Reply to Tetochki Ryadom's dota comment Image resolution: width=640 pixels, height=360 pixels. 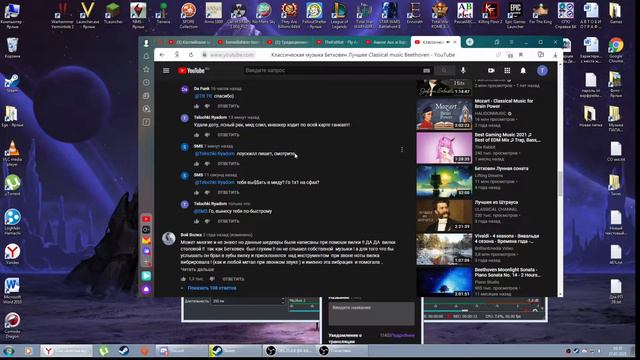click(x=228, y=135)
